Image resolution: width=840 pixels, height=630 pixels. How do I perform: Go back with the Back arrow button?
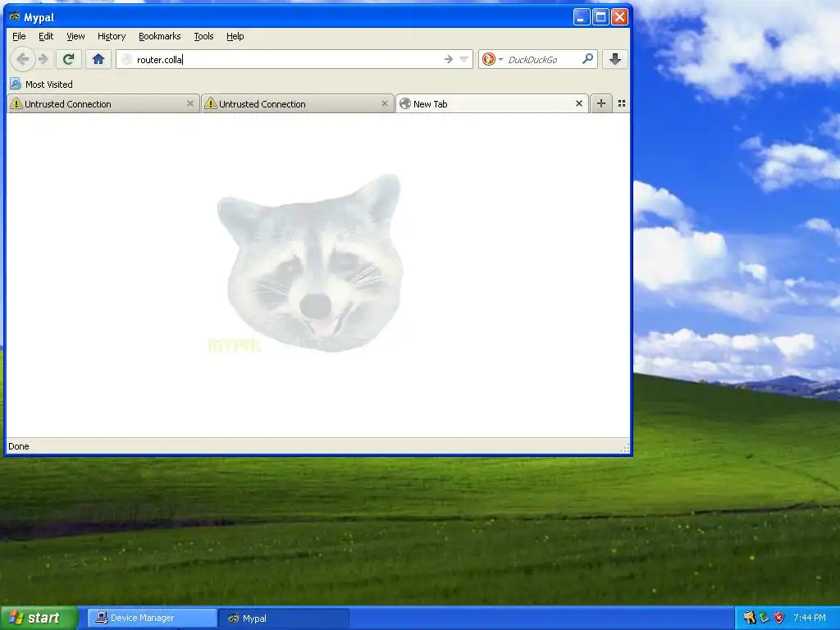[22, 59]
